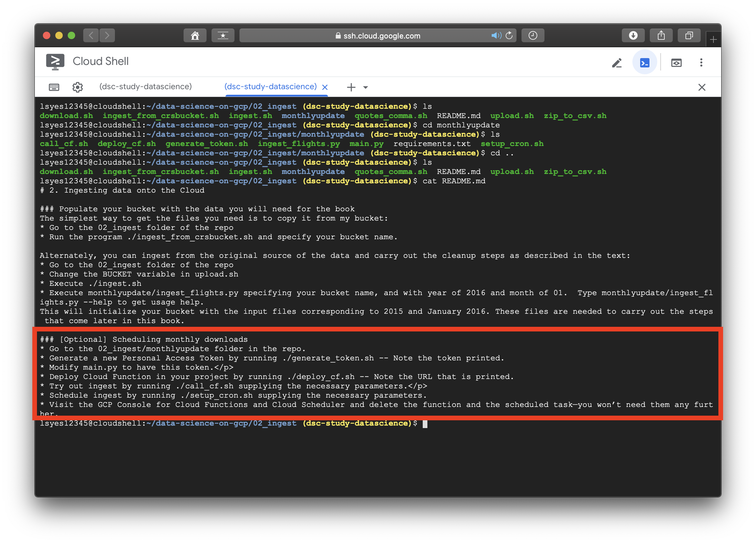The width and height of the screenshot is (756, 543).
Task: Click the browser Home button
Action: (195, 36)
